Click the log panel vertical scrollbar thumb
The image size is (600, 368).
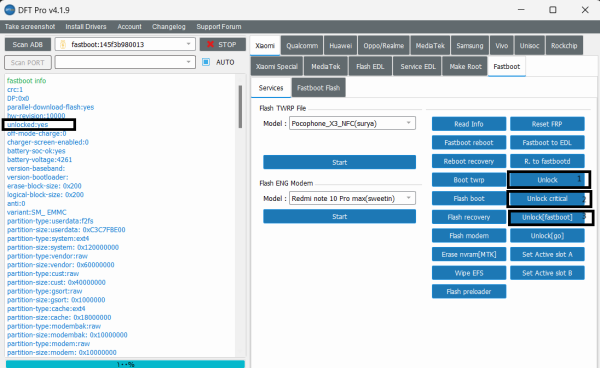[240, 107]
